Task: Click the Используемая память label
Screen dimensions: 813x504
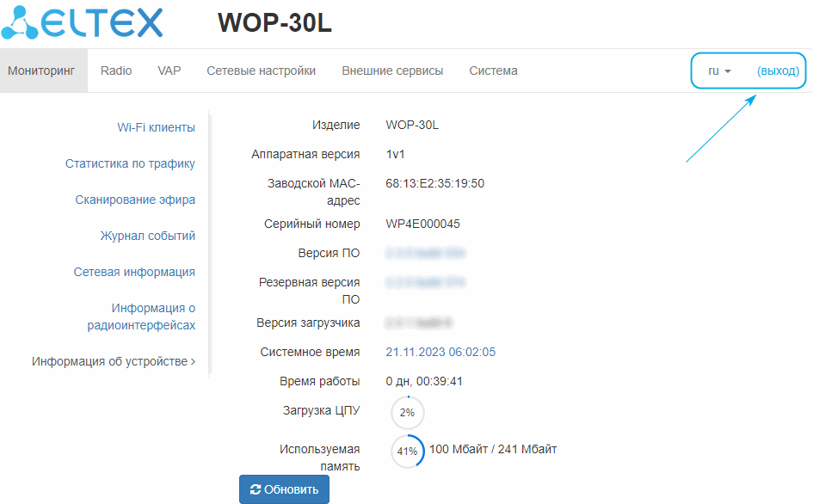Action: (x=320, y=458)
